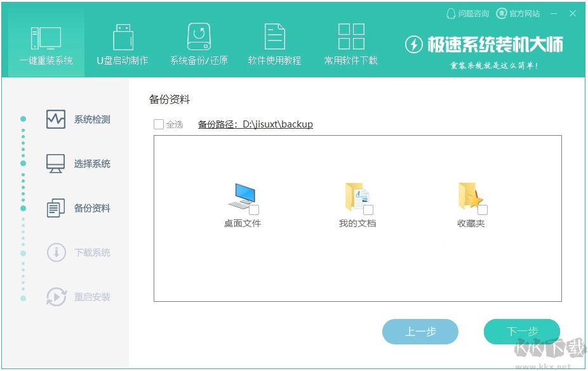Enable the 全选 select-all checkbox
The height and width of the screenshot is (371, 588).
pos(159,124)
